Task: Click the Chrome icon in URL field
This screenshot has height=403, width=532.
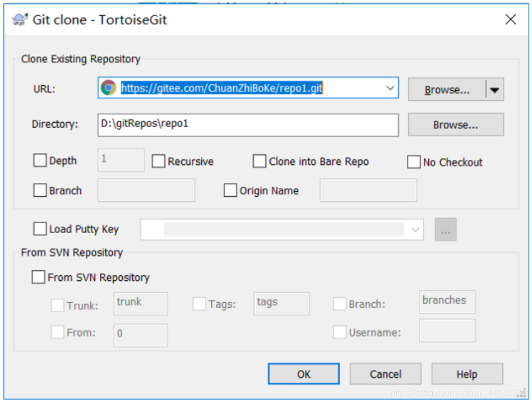Action: [x=108, y=88]
